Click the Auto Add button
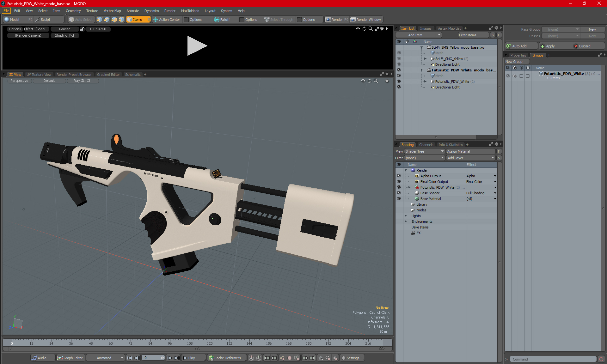Viewport: 607px width, 364px height. (521, 46)
